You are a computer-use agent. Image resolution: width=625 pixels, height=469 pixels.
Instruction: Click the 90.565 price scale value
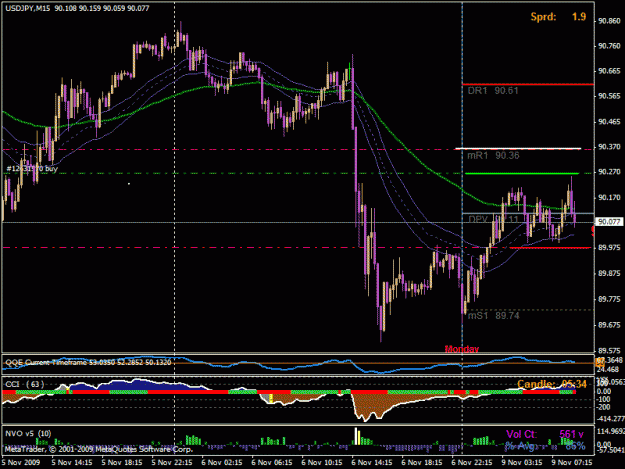pyautogui.click(x=609, y=96)
